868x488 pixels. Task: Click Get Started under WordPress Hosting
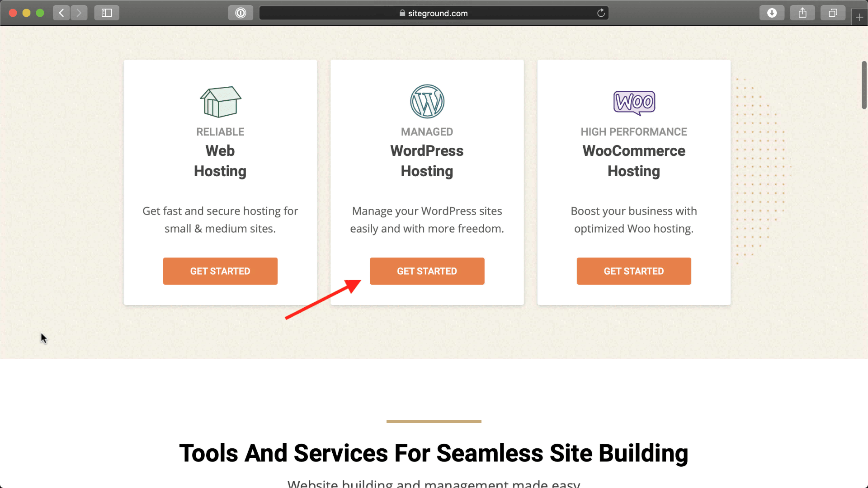pyautogui.click(x=427, y=271)
